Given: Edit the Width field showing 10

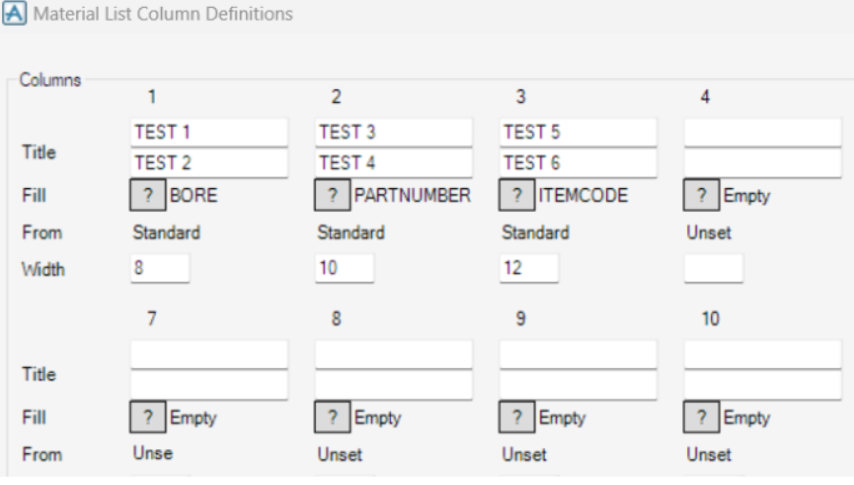Looking at the screenshot, I should (344, 268).
